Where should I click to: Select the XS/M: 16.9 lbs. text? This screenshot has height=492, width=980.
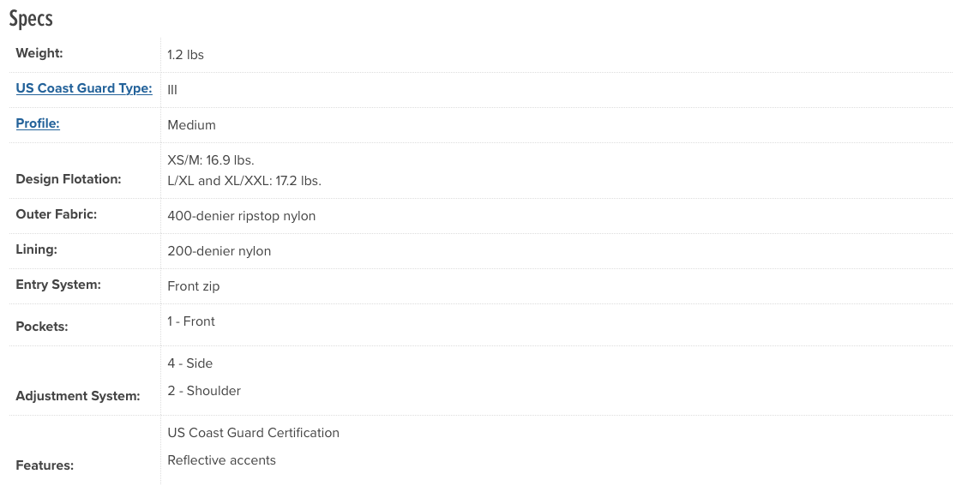pyautogui.click(x=211, y=160)
